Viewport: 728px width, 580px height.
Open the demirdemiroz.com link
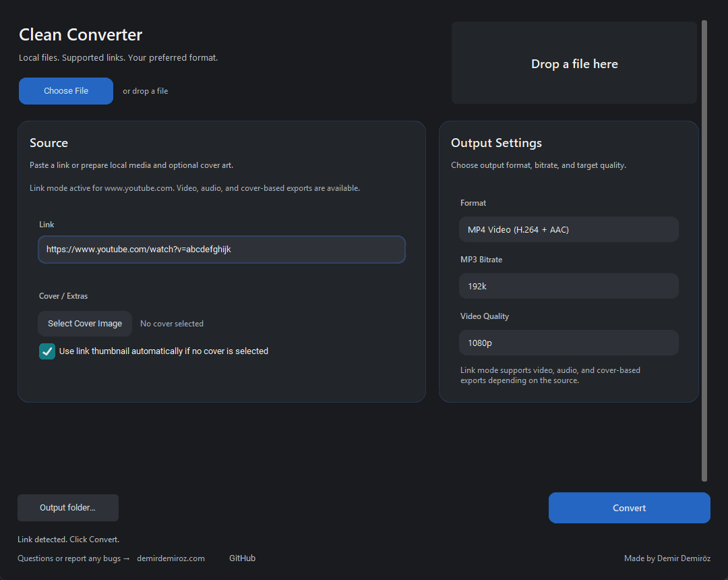[171, 558]
